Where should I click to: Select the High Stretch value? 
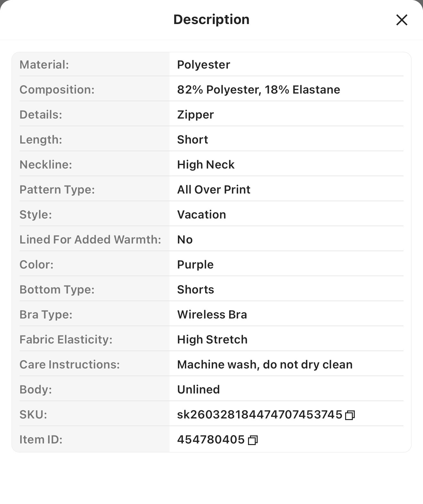point(212,340)
